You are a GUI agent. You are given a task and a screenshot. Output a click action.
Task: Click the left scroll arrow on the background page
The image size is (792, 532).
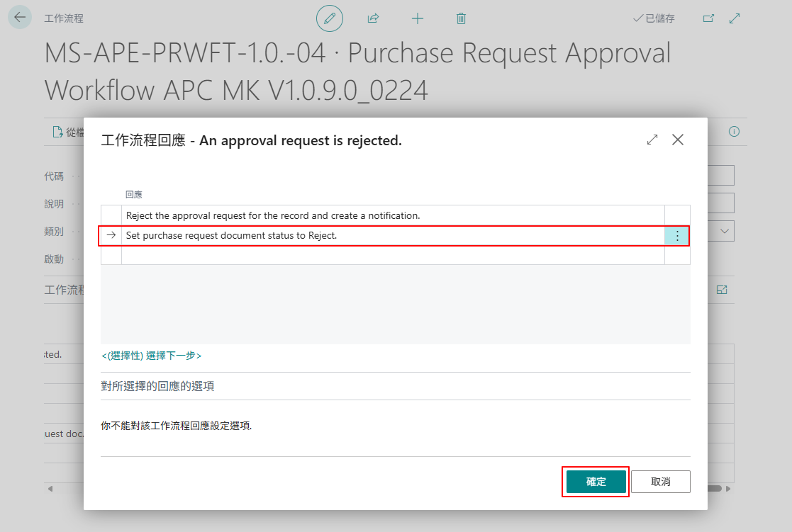coord(50,489)
